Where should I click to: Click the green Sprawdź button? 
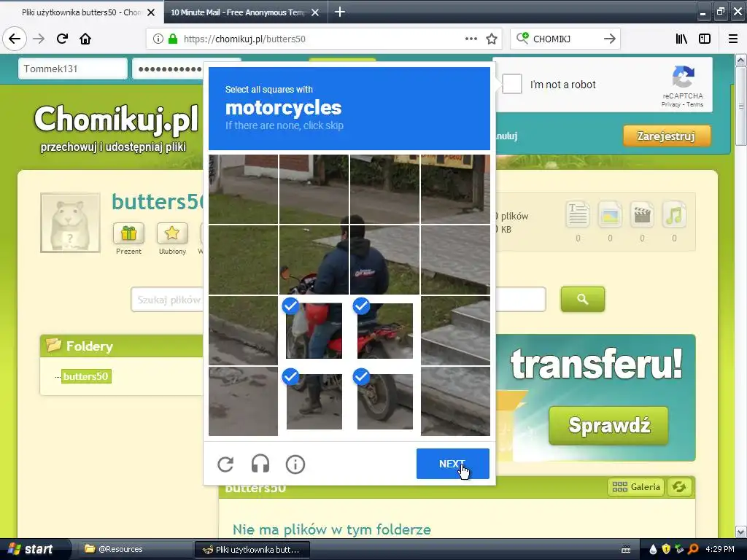(609, 425)
